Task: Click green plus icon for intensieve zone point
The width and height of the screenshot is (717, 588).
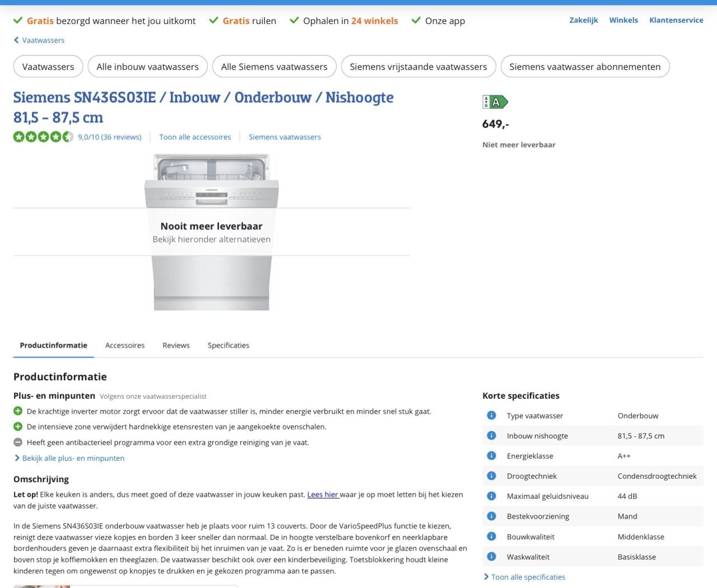Action: coord(18,427)
